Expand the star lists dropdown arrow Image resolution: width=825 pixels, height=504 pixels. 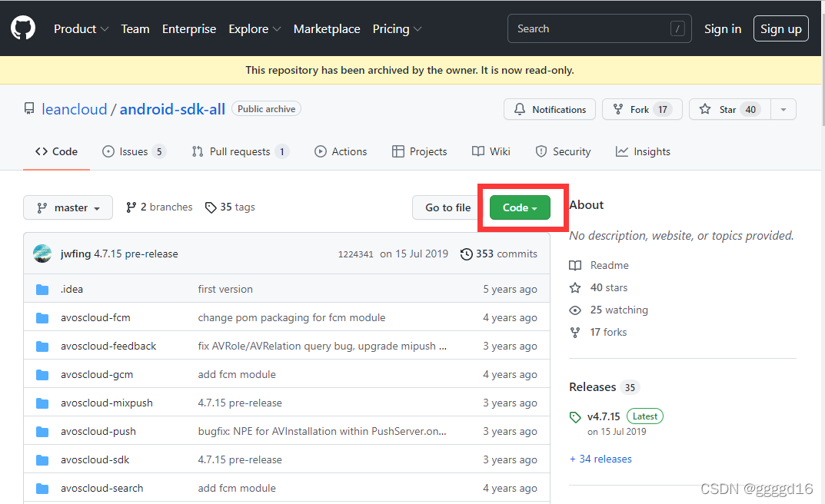pyautogui.click(x=783, y=109)
